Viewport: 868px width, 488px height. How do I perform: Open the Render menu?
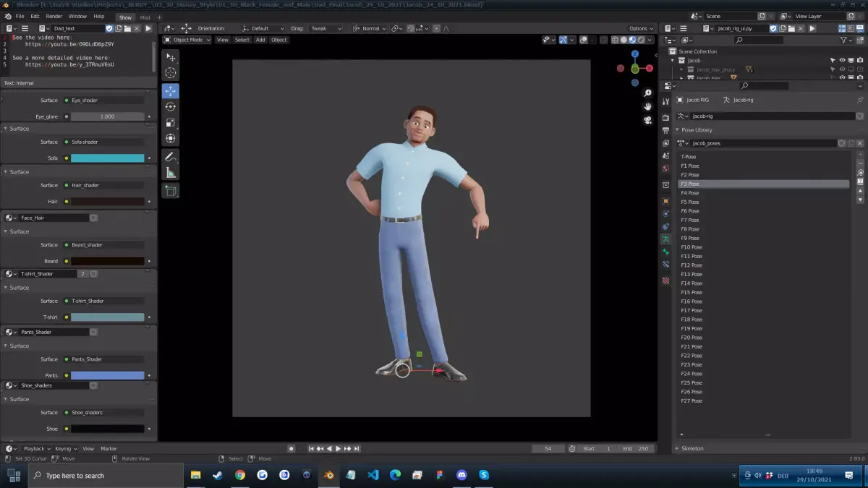click(x=54, y=16)
